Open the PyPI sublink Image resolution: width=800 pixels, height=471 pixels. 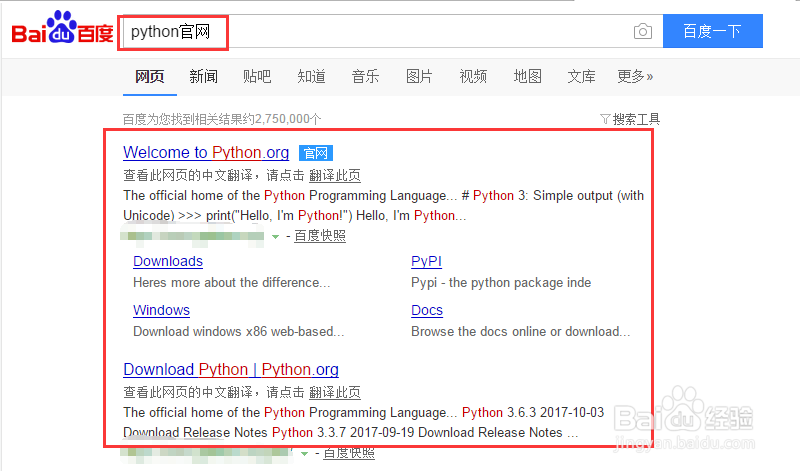pos(427,261)
